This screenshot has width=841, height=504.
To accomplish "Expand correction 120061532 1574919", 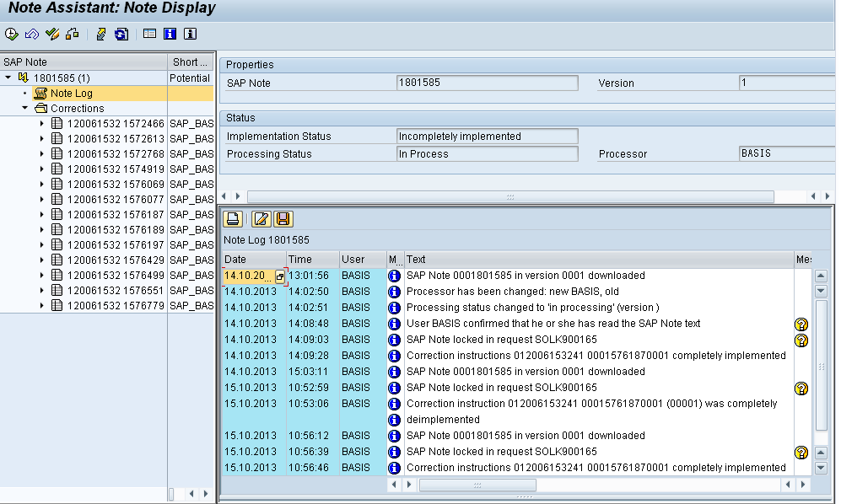I will [42, 169].
